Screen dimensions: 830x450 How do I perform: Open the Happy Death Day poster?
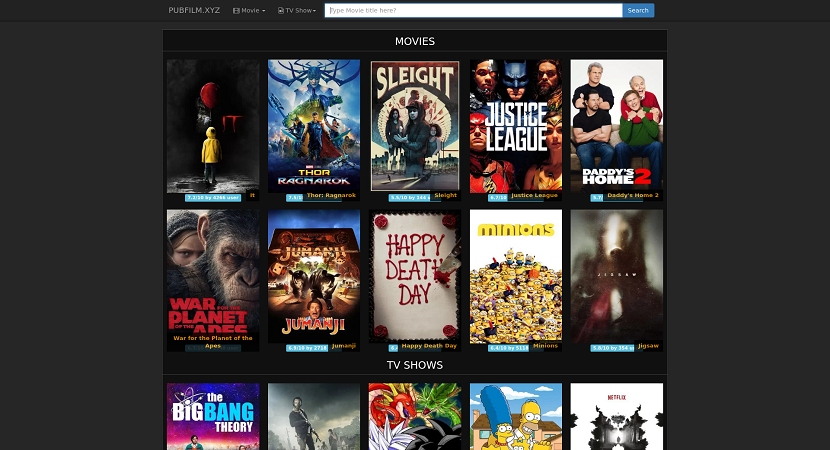click(x=415, y=276)
